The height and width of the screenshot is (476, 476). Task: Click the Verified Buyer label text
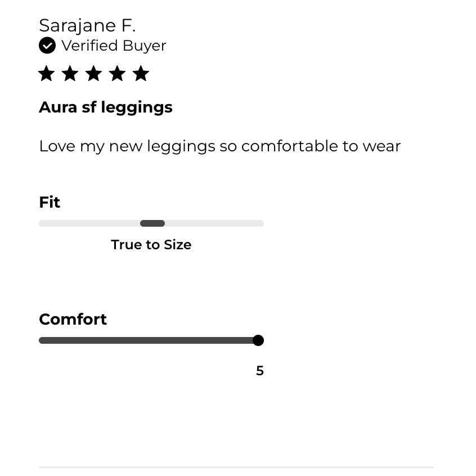coord(114,46)
